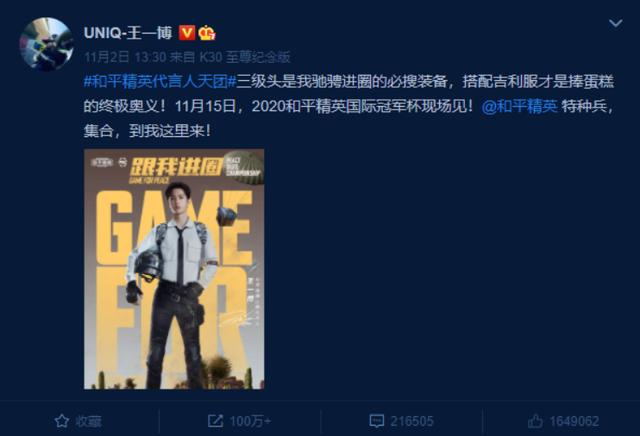
Task: Click the 11月2日 13:30 post timestamp
Action: (x=125, y=57)
